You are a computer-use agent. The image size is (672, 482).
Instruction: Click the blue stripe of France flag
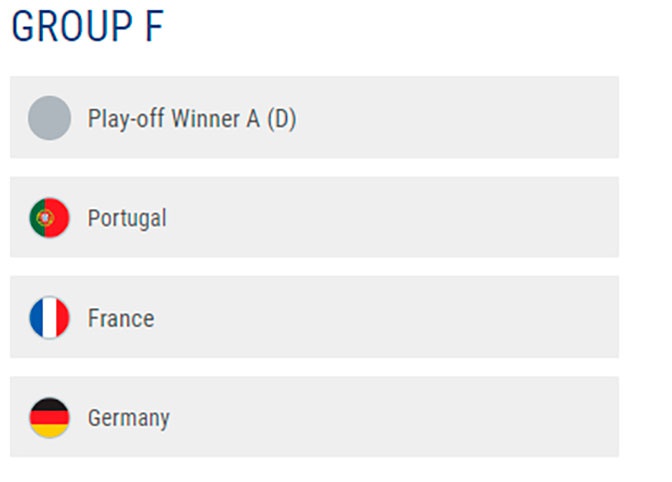(x=36, y=317)
